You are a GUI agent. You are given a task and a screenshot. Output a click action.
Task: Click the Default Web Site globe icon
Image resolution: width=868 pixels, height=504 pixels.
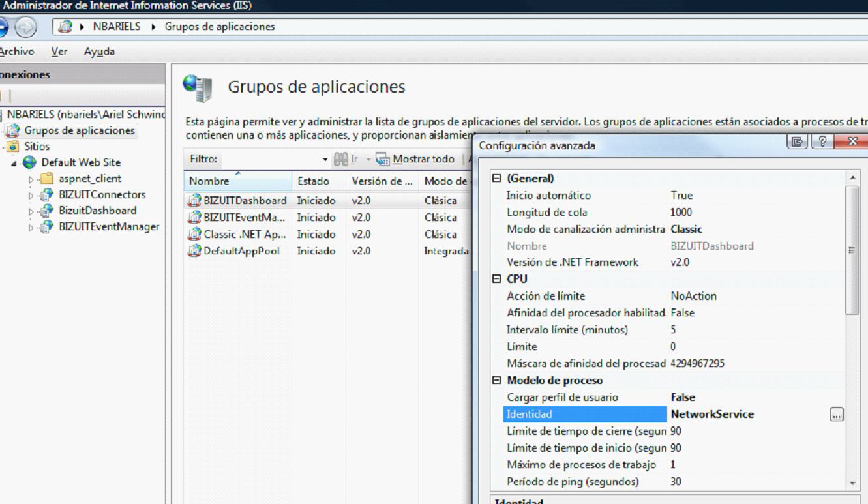[29, 162]
